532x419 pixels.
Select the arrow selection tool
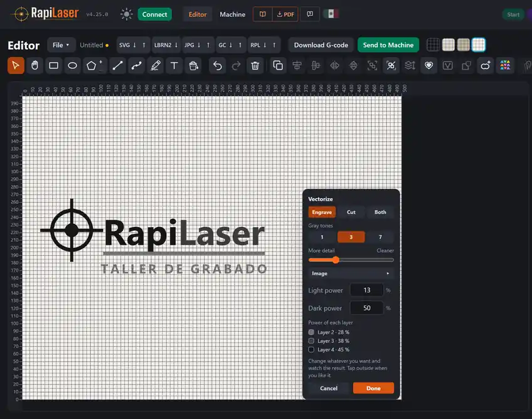click(16, 65)
